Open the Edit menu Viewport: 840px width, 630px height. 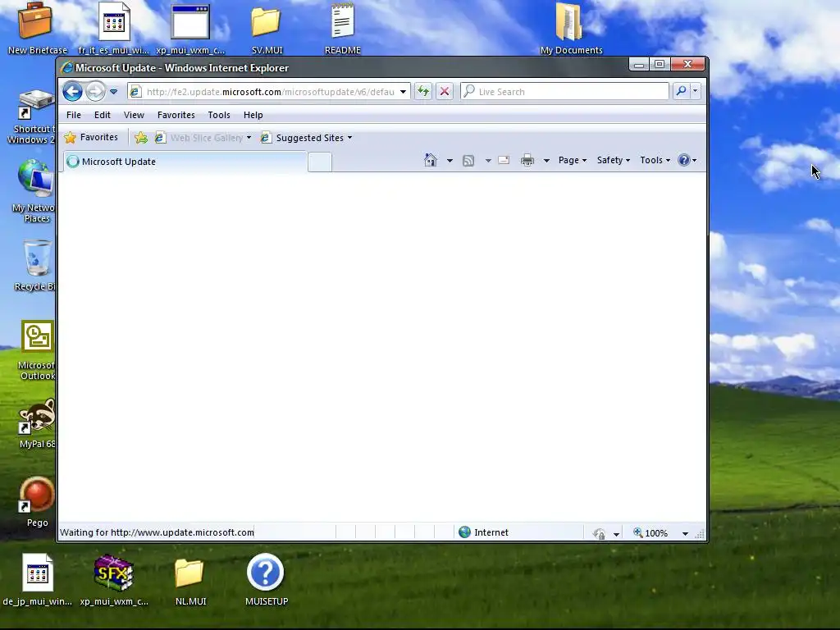click(103, 115)
